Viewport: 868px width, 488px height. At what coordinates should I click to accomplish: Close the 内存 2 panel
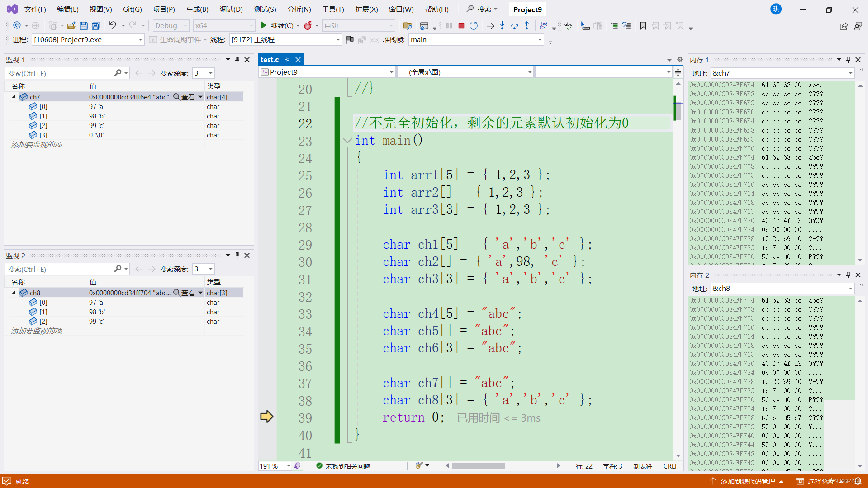pyautogui.click(x=858, y=275)
